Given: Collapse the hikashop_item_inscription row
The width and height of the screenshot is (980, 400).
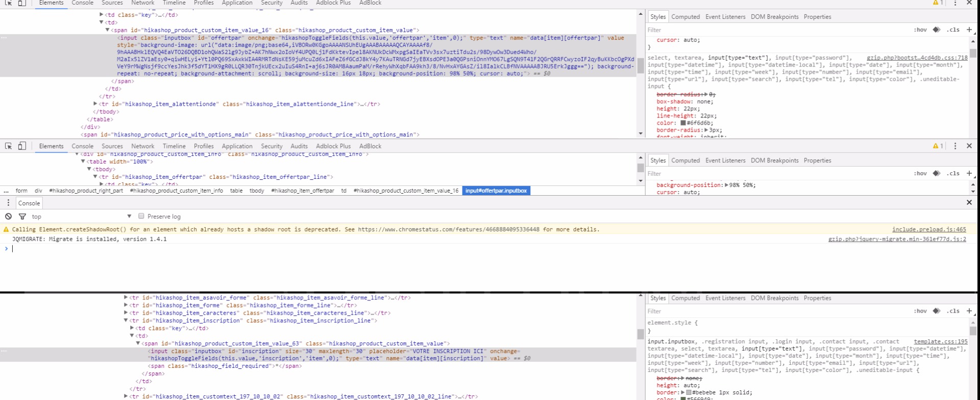Looking at the screenshot, I should tap(126, 320).
